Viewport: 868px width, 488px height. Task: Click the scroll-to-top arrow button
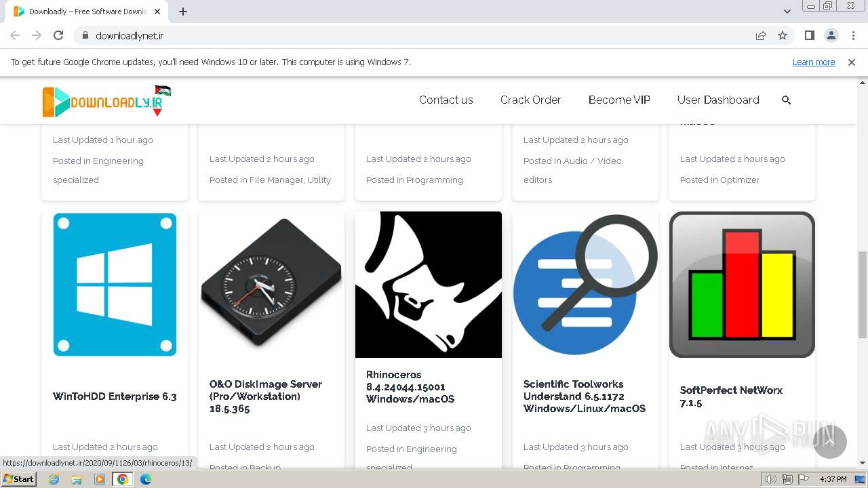click(830, 442)
